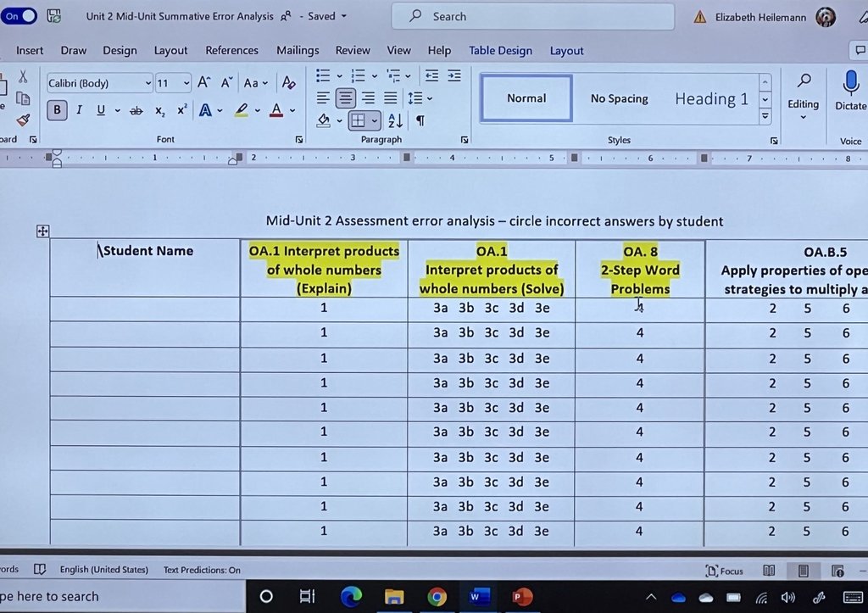This screenshot has width=868, height=613.
Task: Toggle subscript formatting
Action: pos(159,110)
